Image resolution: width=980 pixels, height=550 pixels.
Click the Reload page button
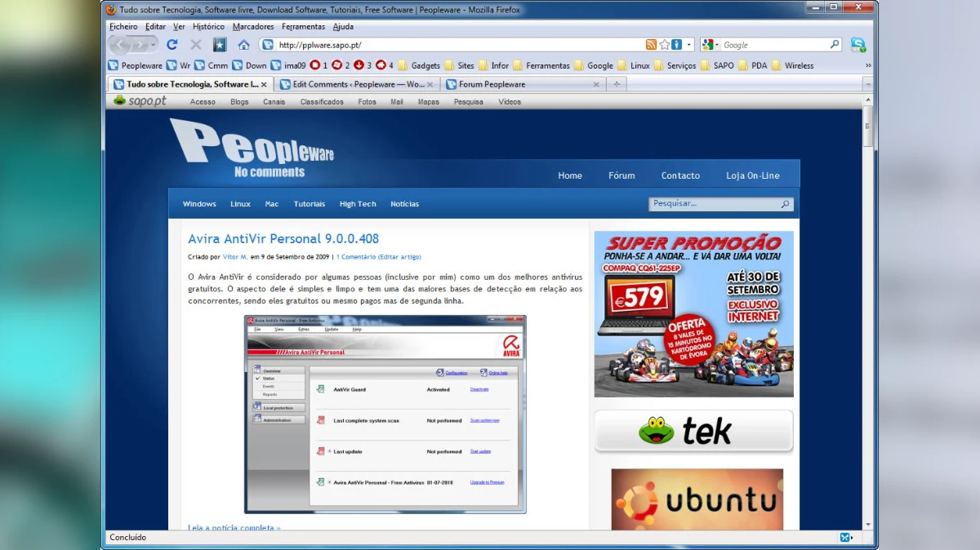click(171, 45)
